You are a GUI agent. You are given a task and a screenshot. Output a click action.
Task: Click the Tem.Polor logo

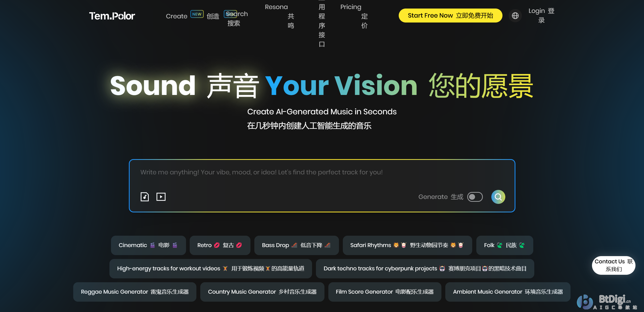tap(112, 16)
